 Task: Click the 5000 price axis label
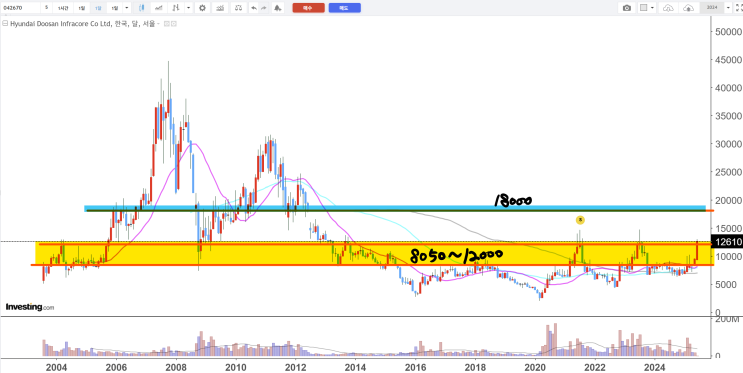(725, 284)
